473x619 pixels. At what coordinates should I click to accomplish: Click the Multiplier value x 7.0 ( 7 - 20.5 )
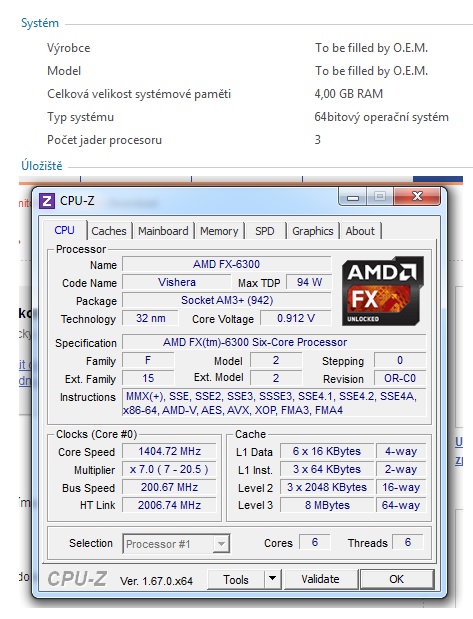(169, 469)
